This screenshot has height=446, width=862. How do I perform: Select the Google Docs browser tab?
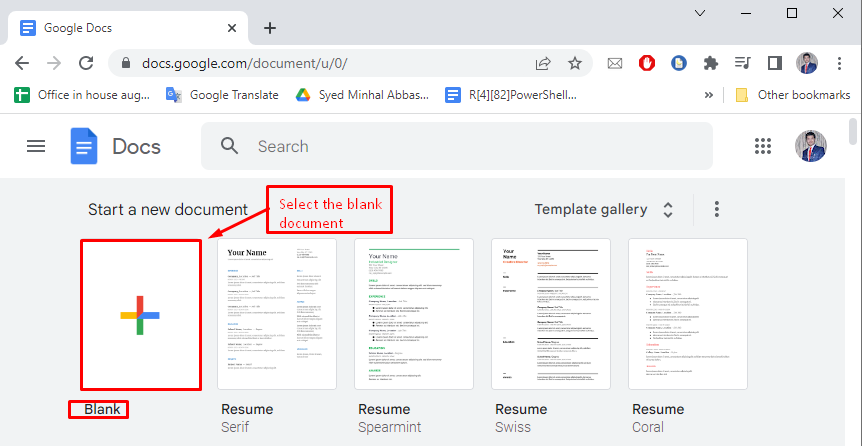point(128,28)
